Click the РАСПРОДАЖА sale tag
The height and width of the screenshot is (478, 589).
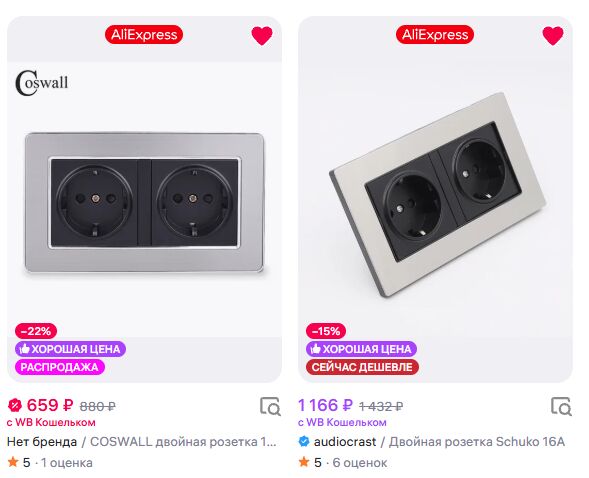coord(60,367)
